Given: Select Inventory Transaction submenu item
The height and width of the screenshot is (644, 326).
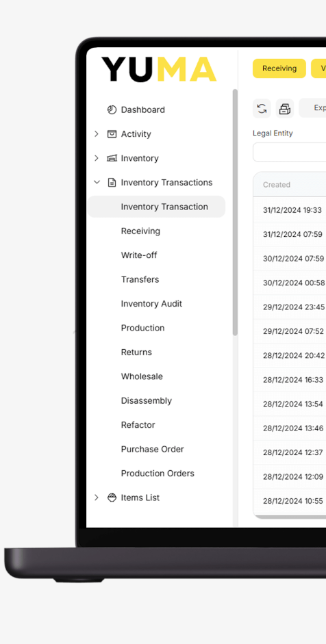Looking at the screenshot, I should coord(156,207).
